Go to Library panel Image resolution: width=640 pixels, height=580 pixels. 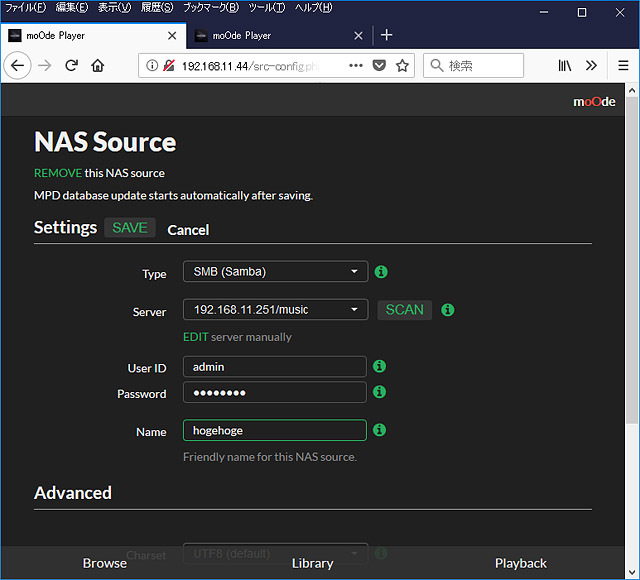pos(313,563)
